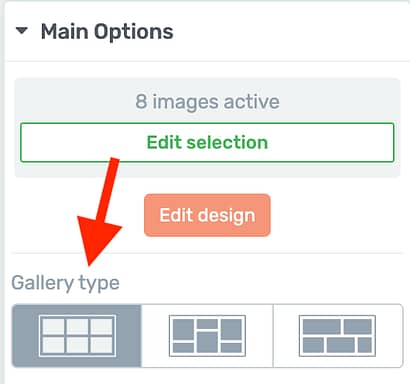
Task: Click the Main Options header title
Action: (x=107, y=32)
